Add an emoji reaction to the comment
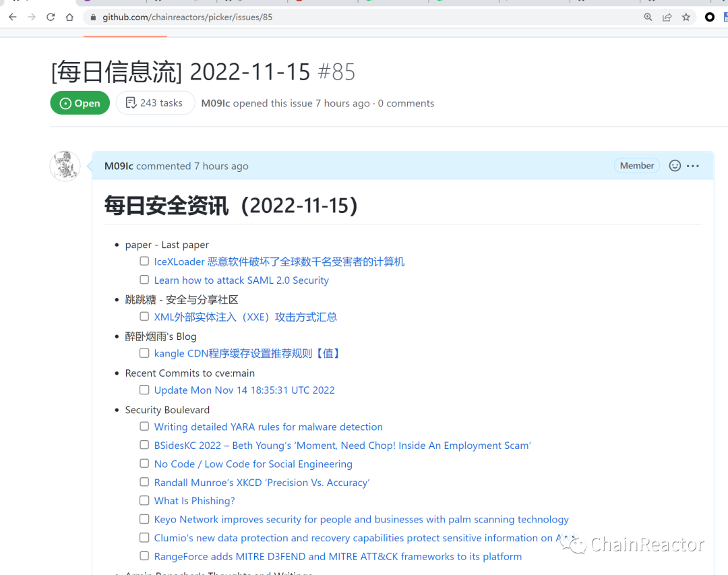Image resolution: width=728 pixels, height=575 pixels. click(675, 166)
